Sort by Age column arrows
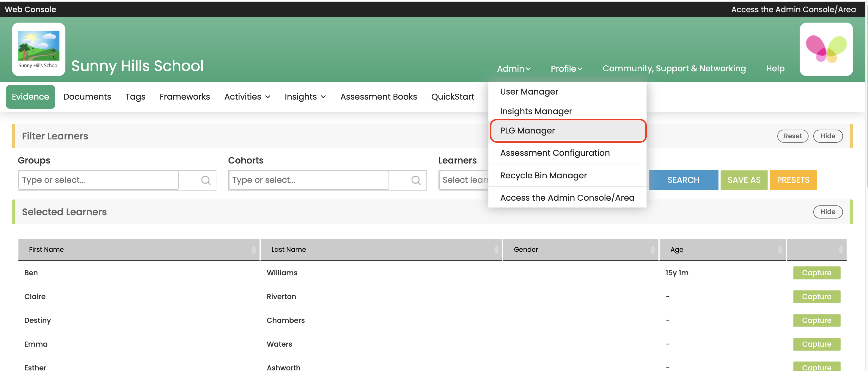Screen dimensions: 868x371 (x=780, y=250)
